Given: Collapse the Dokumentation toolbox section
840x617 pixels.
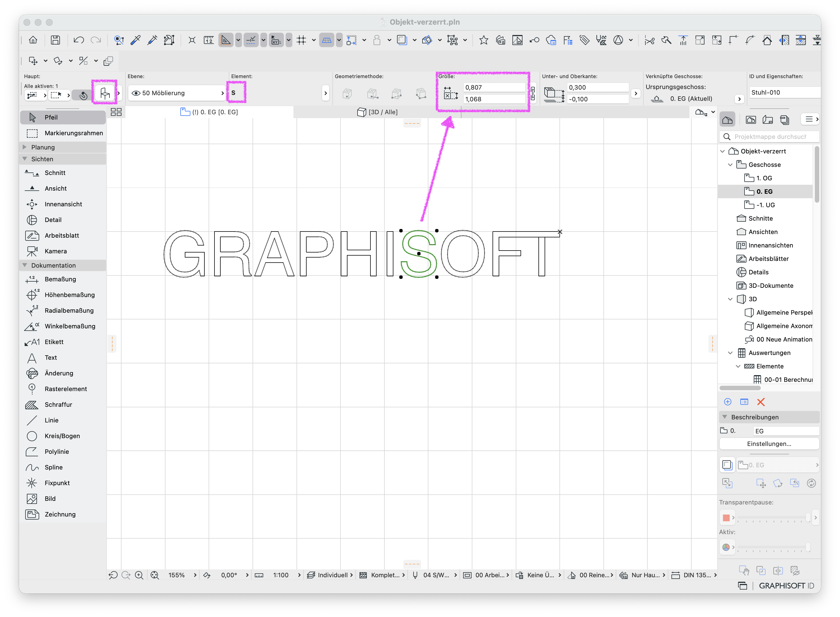Looking at the screenshot, I should click(25, 266).
